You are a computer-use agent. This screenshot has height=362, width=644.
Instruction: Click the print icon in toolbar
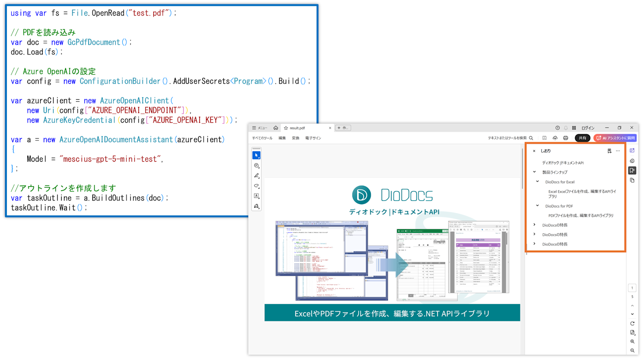[566, 138]
